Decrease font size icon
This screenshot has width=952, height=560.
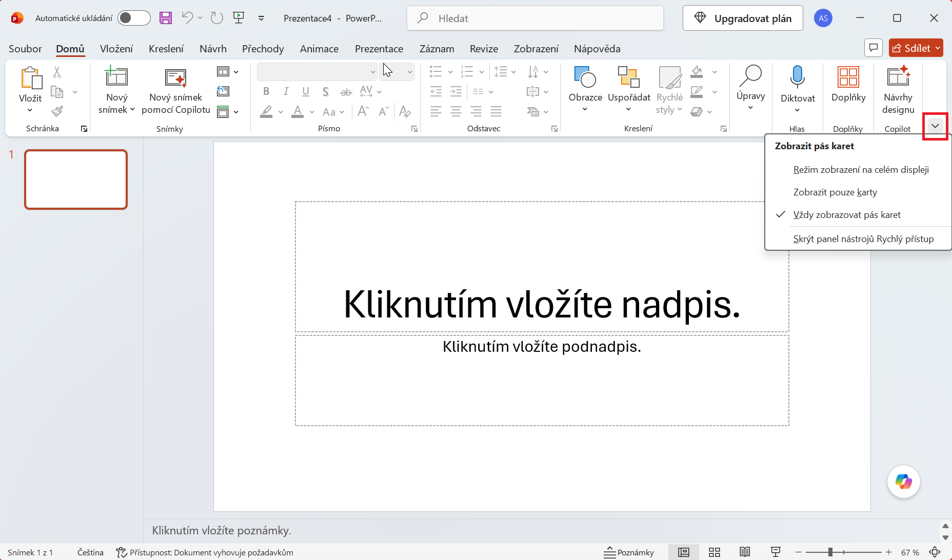pyautogui.click(x=384, y=111)
